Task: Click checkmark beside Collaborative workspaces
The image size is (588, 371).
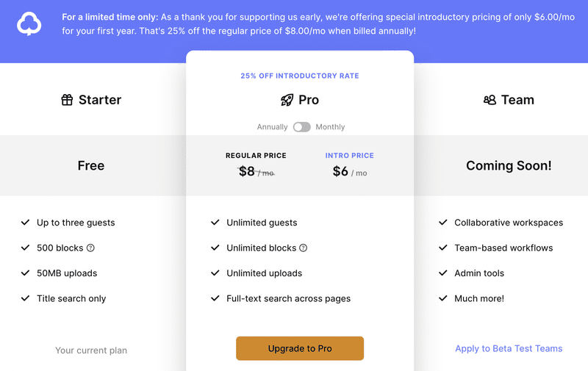Action: click(x=443, y=222)
